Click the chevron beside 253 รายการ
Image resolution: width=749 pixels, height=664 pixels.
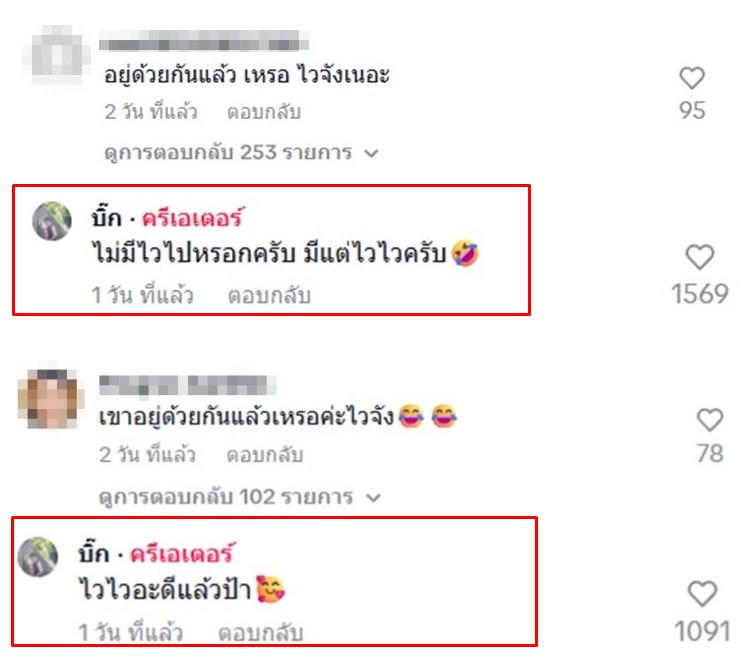(x=371, y=153)
